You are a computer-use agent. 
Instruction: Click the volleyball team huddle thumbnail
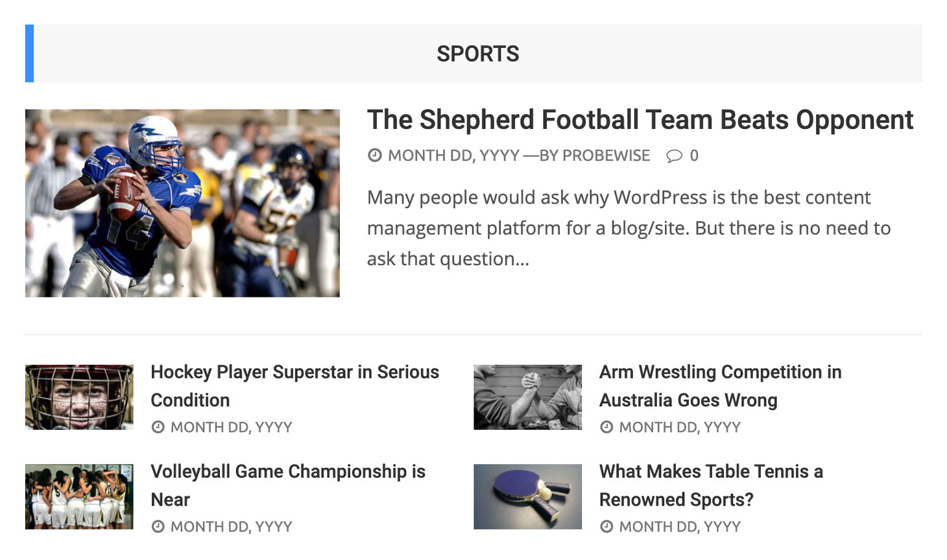coord(79,496)
